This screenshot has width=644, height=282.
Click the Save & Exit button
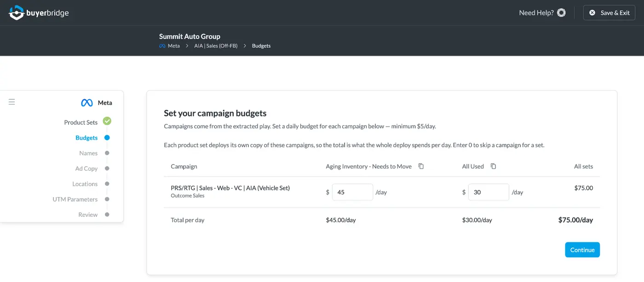coord(609,13)
